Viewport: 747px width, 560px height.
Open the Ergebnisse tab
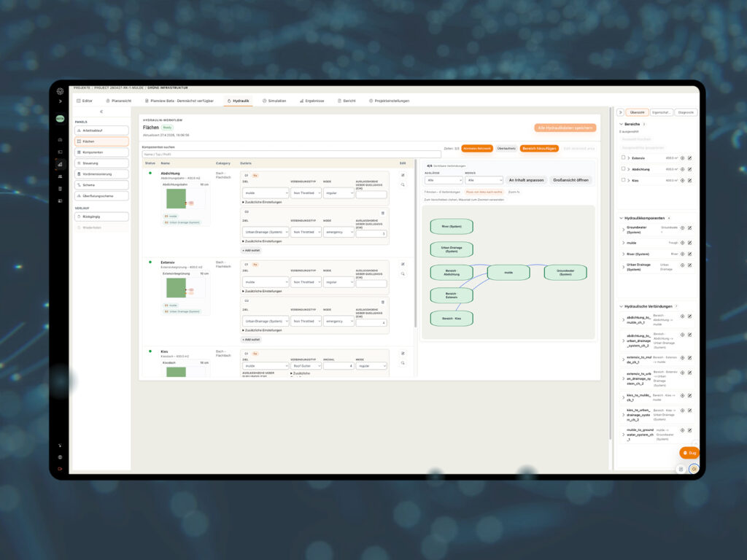click(312, 101)
